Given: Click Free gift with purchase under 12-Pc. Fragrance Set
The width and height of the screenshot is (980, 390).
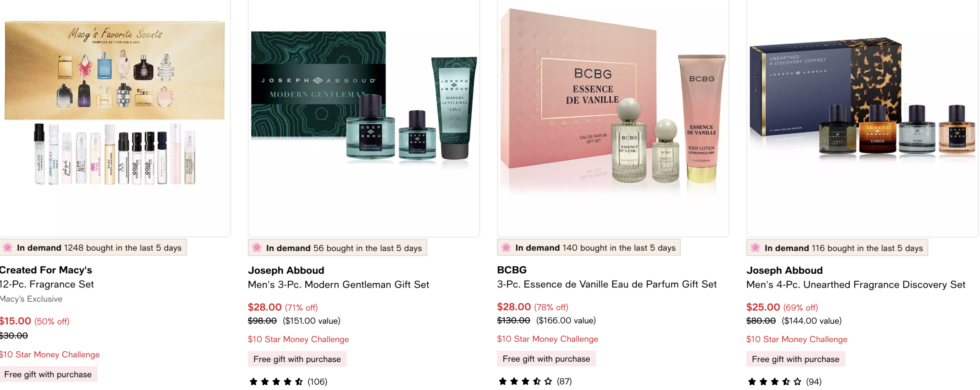Looking at the screenshot, I should 48,374.
